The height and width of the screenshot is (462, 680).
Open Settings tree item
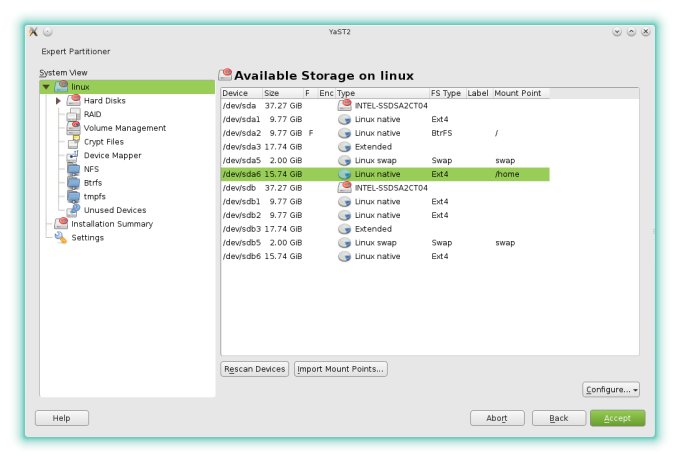coord(88,238)
